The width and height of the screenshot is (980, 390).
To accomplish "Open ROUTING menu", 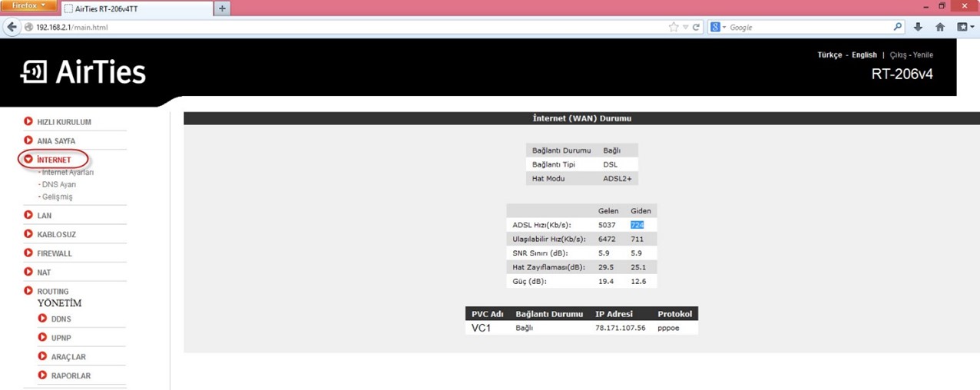I will pyautogui.click(x=53, y=292).
